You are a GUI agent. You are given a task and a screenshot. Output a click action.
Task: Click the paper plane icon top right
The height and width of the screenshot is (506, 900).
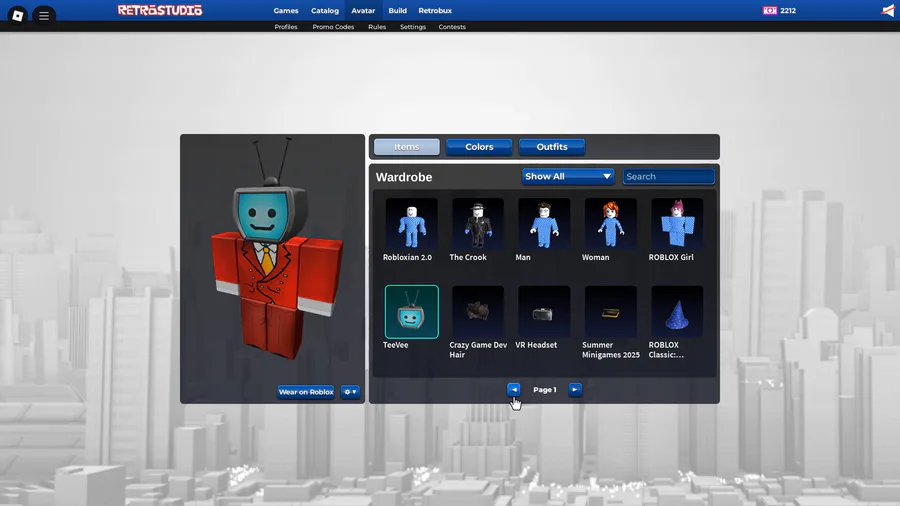[888, 10]
